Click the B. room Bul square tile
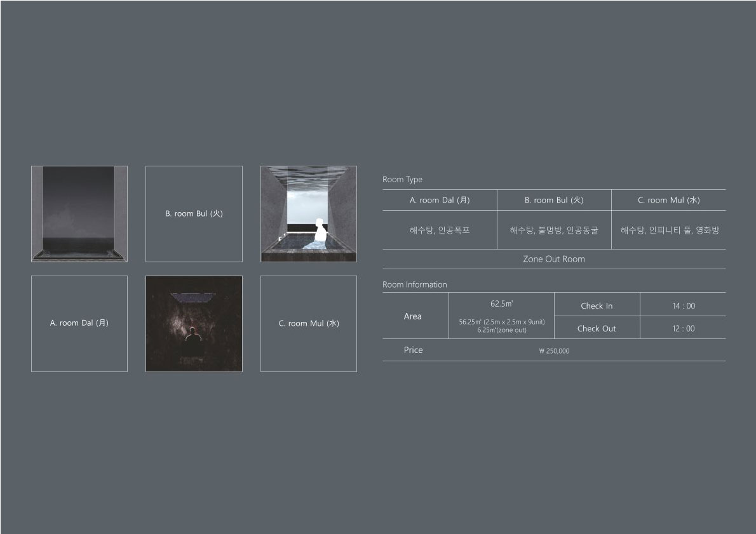Image resolution: width=756 pixels, height=534 pixels. [x=194, y=214]
